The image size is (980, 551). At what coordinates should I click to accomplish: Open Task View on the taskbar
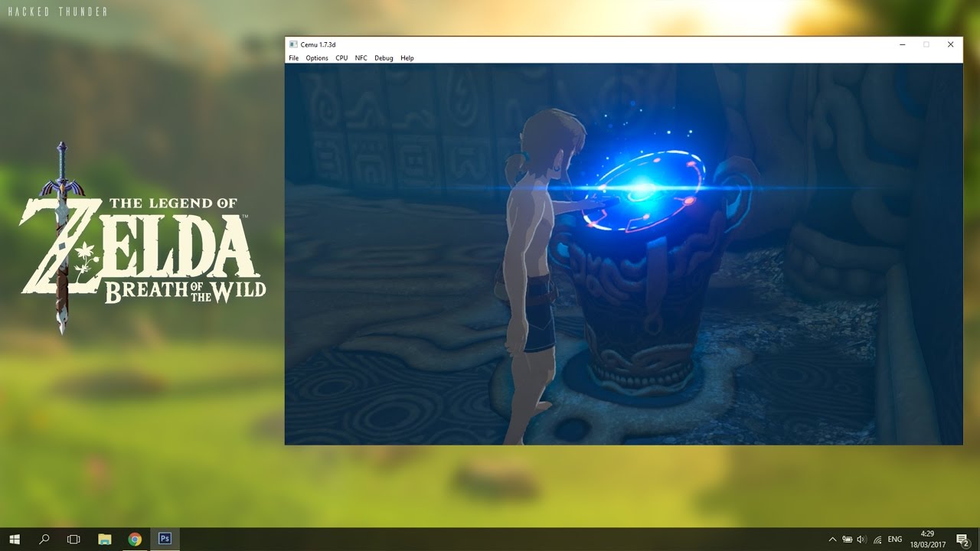73,539
